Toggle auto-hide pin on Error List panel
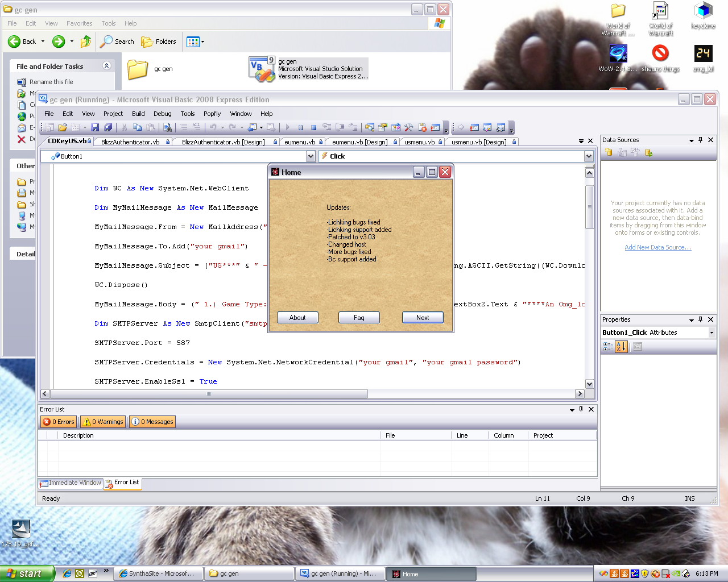Image resolution: width=728 pixels, height=582 pixels. pyautogui.click(x=581, y=409)
